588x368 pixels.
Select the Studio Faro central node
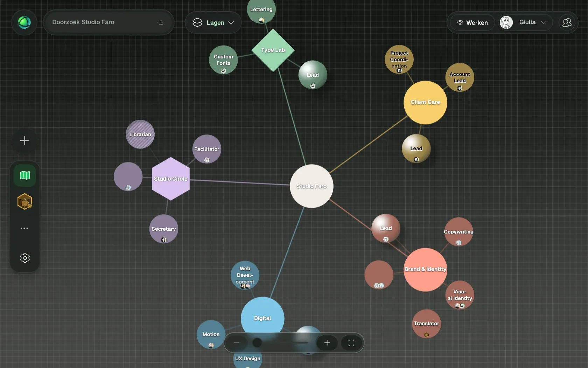coord(311,186)
